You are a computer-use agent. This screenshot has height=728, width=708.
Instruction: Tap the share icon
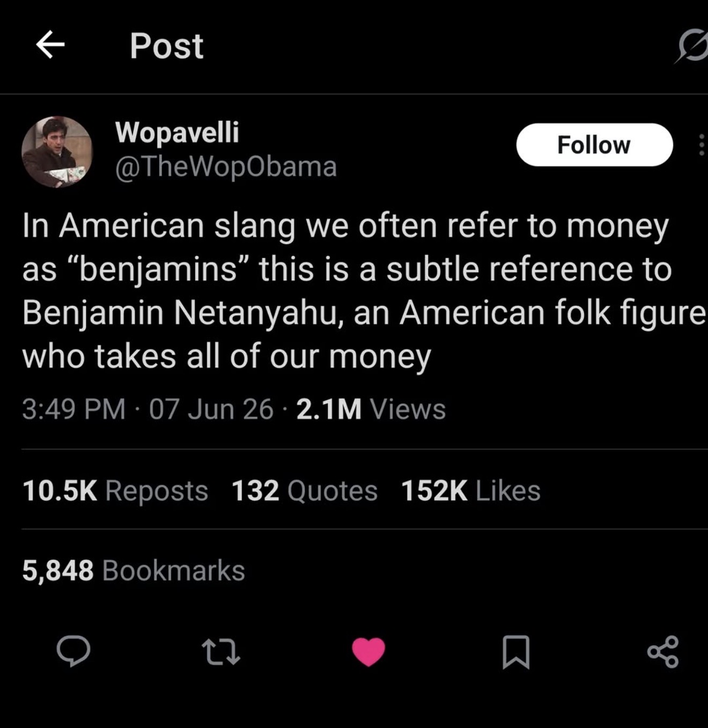pyautogui.click(x=663, y=652)
